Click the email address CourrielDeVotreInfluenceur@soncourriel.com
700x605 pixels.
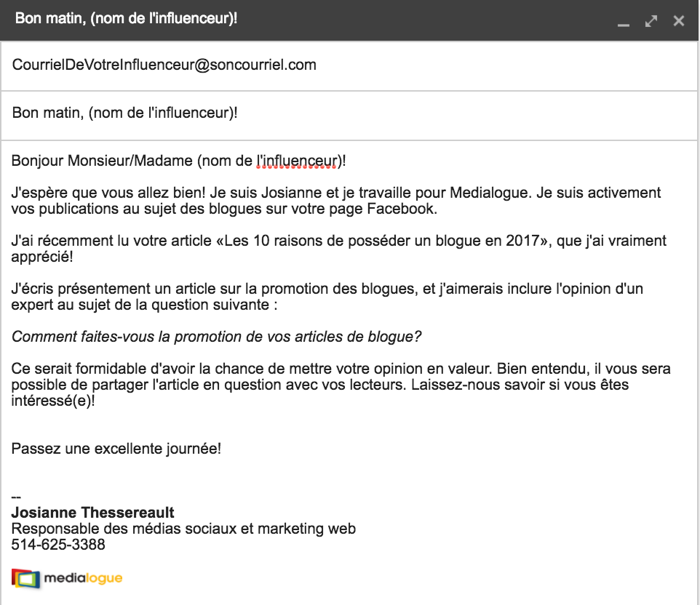[164, 65]
